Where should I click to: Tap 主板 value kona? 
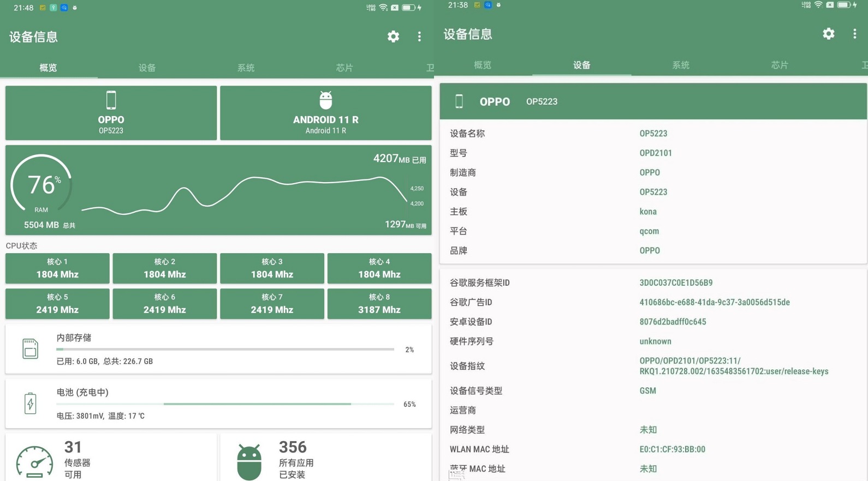pos(648,212)
